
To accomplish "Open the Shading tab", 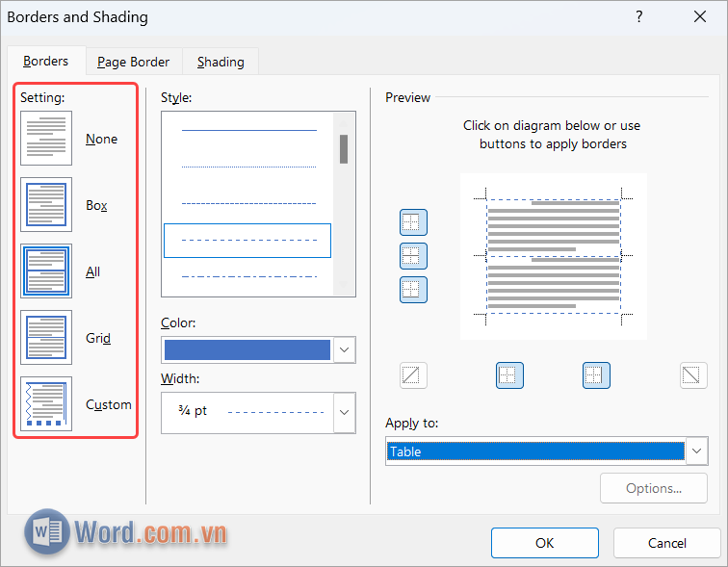I will [221, 62].
